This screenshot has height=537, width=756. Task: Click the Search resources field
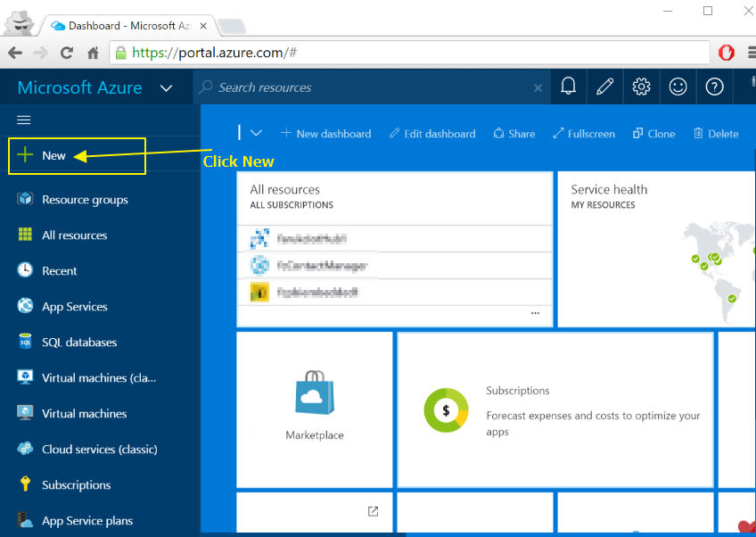click(371, 87)
